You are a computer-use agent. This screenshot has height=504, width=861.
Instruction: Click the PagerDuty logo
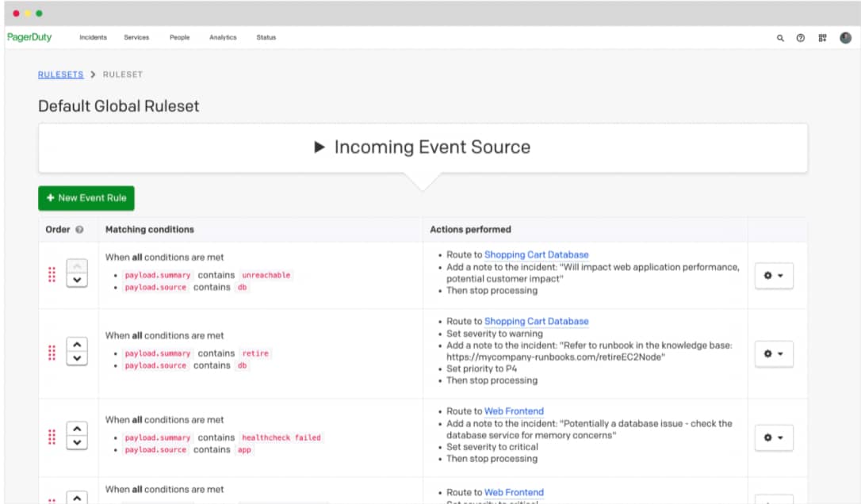30,37
